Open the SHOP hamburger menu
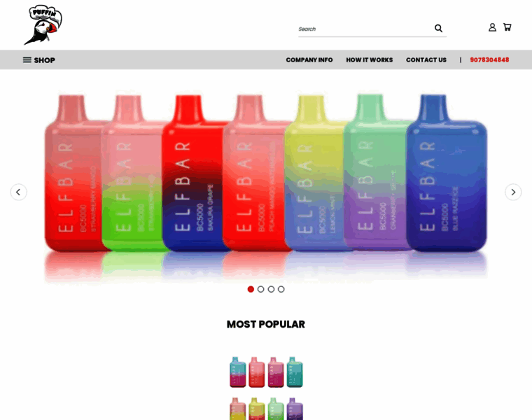The image size is (532, 420). tap(39, 60)
